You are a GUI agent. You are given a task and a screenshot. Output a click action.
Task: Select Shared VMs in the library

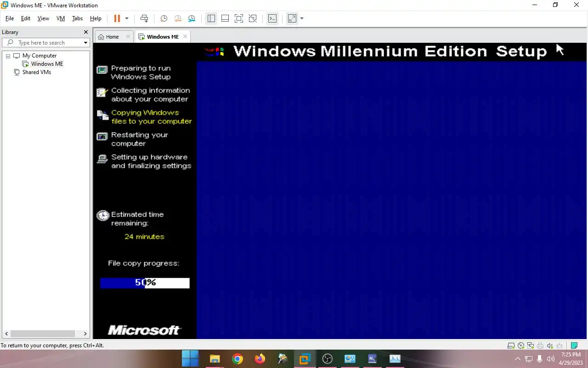(x=36, y=72)
